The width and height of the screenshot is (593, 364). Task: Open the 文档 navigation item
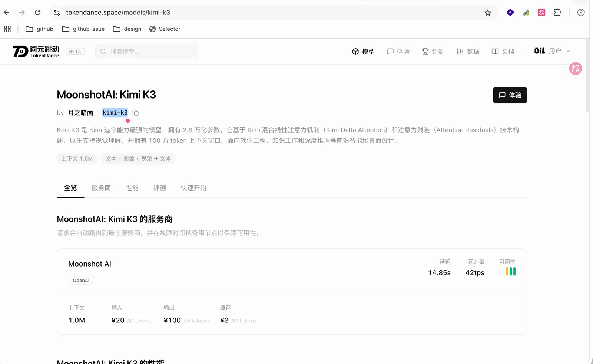tap(503, 52)
